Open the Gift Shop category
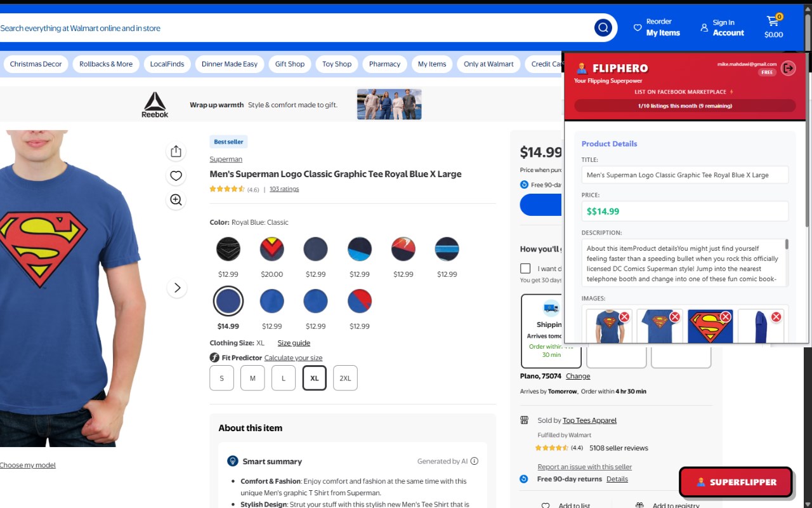This screenshot has width=812, height=508. [290, 64]
